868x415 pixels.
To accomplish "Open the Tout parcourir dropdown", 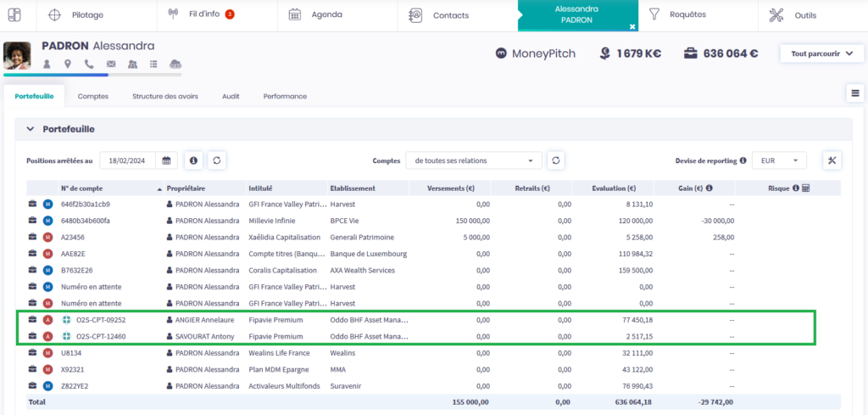I will click(821, 53).
